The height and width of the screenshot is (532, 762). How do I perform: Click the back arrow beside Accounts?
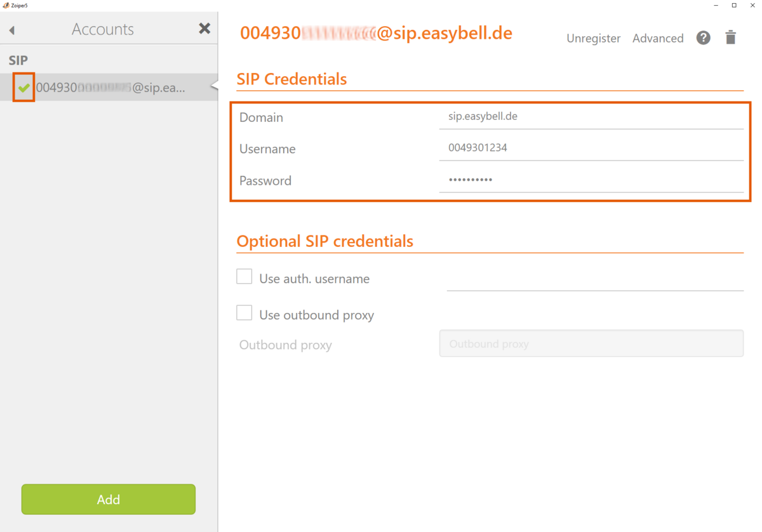pos(12,30)
